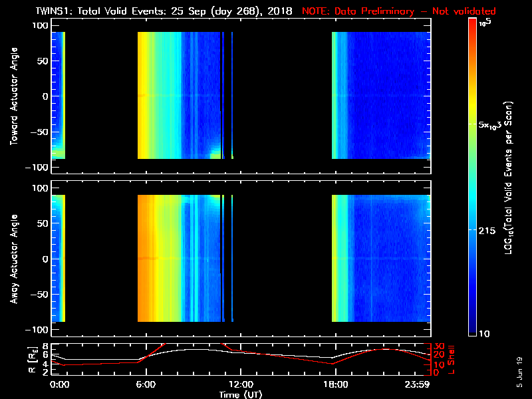Click the dark blue bottom of the colorbar

pyautogui.click(x=472, y=330)
